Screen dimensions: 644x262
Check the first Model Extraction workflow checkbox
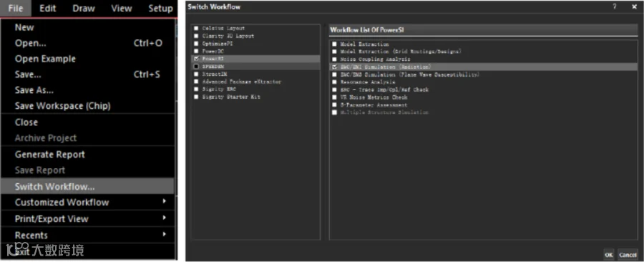[335, 44]
